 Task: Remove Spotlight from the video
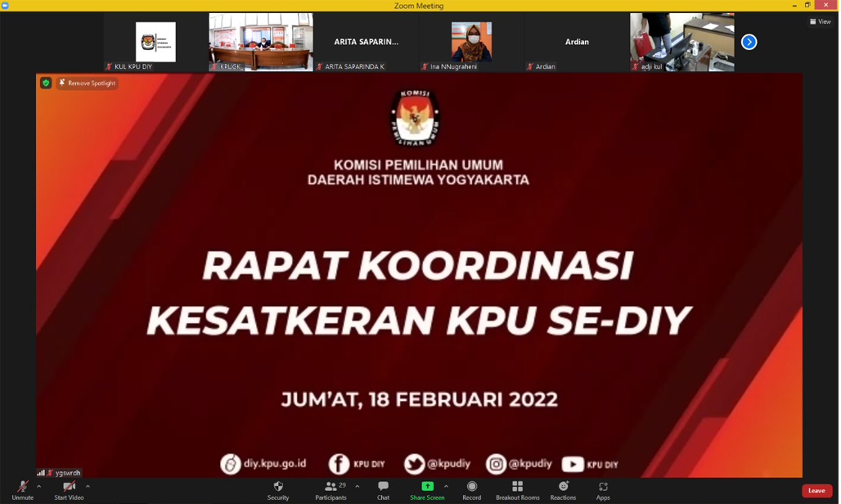coord(87,83)
